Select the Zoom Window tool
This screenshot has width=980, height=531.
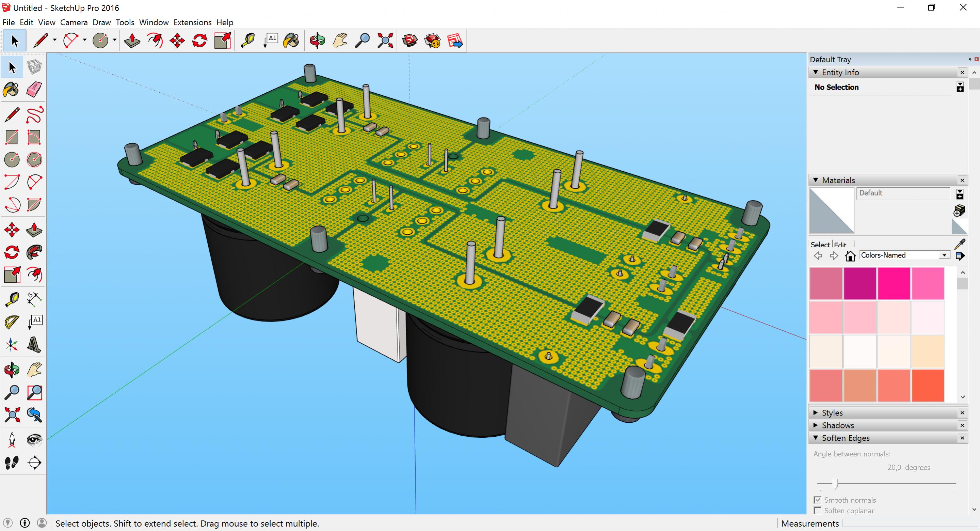tap(34, 392)
